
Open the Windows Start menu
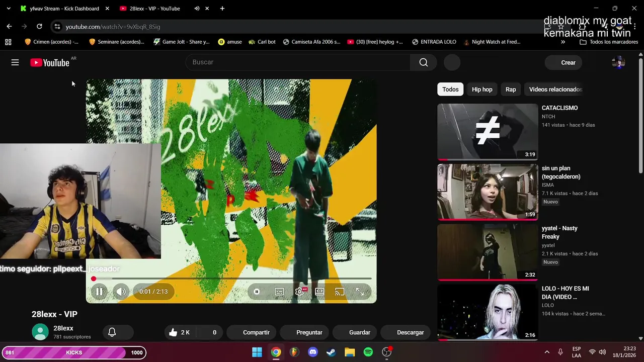(x=257, y=352)
